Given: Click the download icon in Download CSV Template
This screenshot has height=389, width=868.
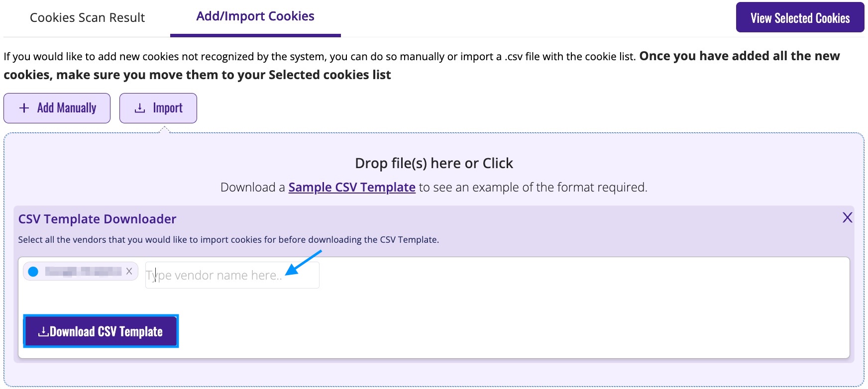Looking at the screenshot, I should point(43,331).
